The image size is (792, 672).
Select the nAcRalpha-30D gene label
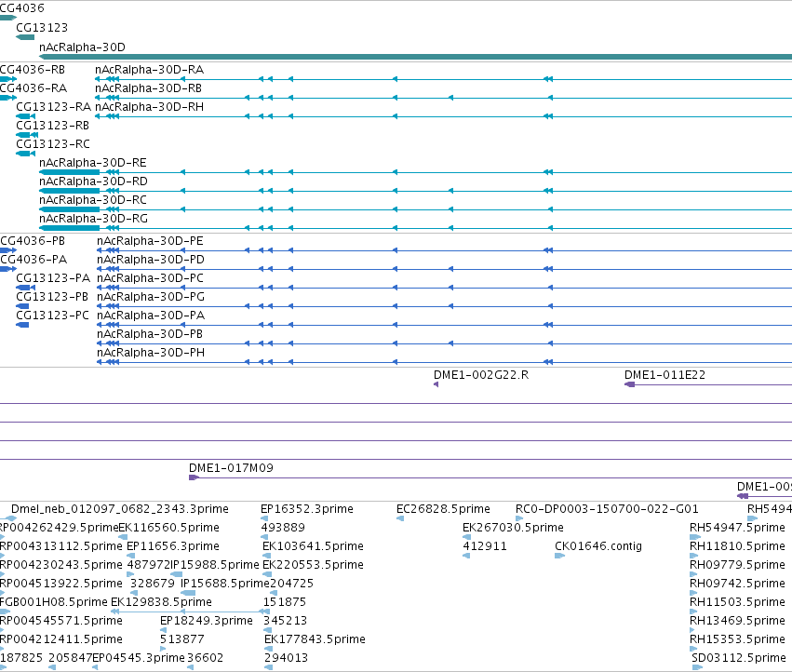pyautogui.click(x=82, y=47)
